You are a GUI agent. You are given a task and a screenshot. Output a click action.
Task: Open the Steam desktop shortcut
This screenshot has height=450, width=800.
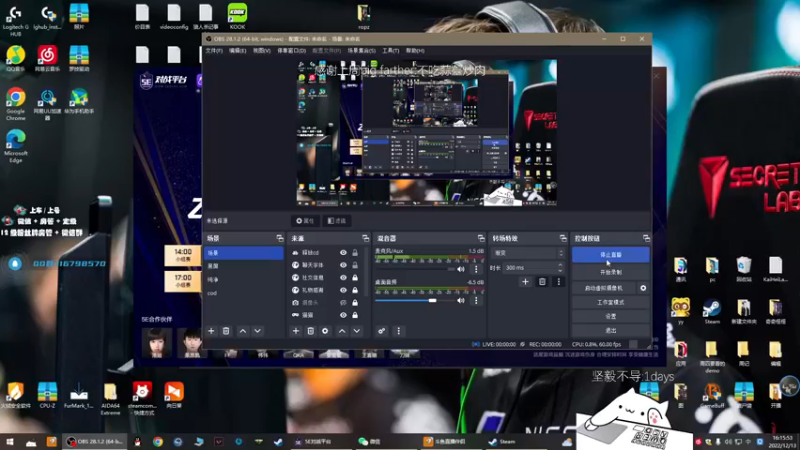[x=712, y=312]
